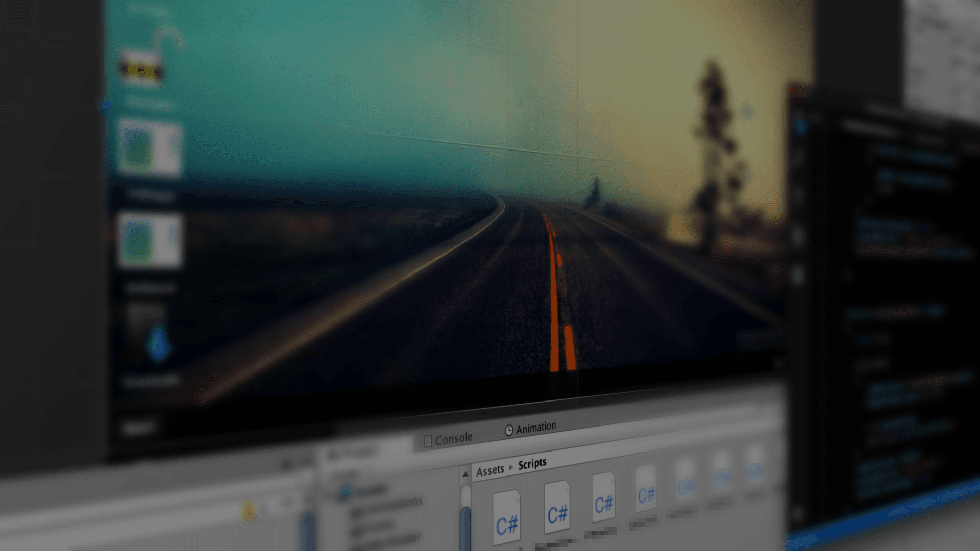Select the fourth C# script file
980x551 pixels.
click(x=646, y=489)
